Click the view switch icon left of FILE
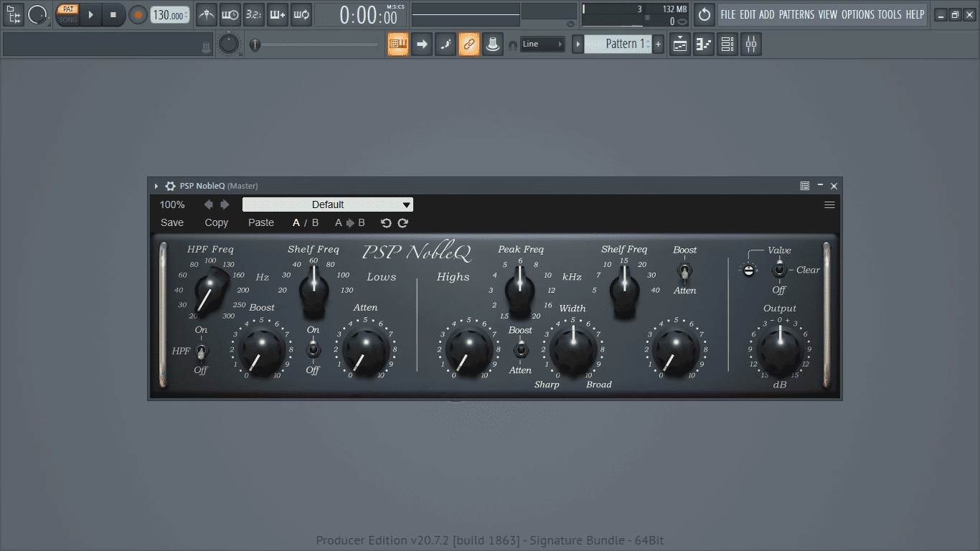980x551 pixels. coord(705,14)
